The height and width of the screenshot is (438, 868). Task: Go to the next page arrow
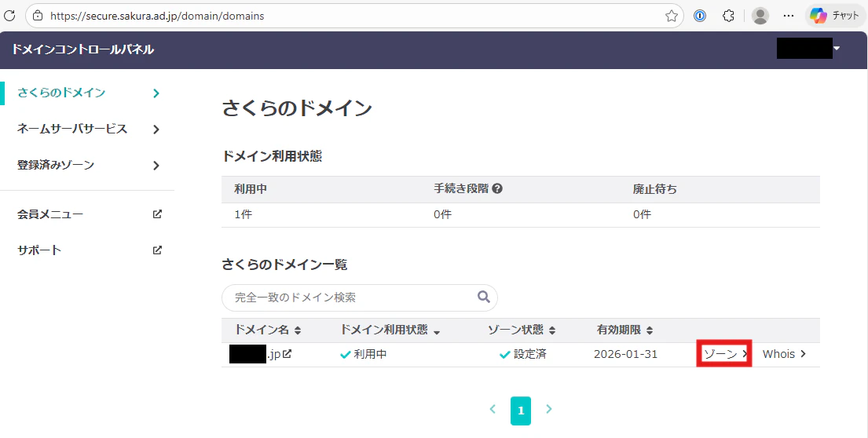pos(548,409)
